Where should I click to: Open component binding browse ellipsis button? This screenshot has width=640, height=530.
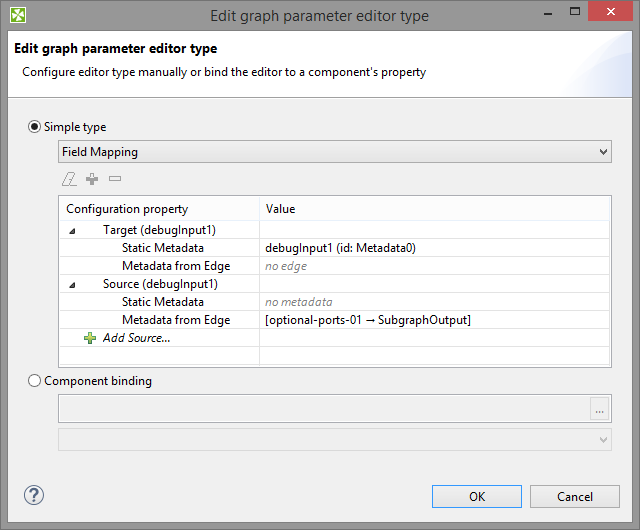pyautogui.click(x=599, y=409)
